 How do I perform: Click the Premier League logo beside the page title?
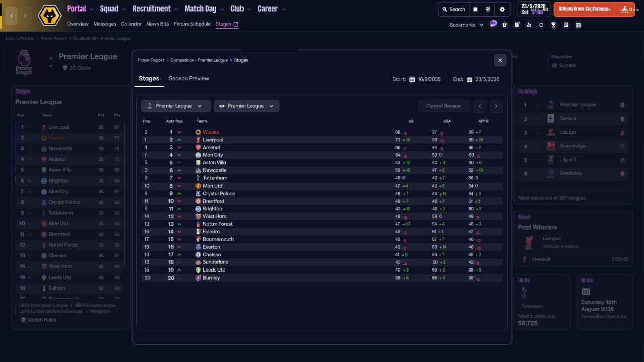tap(24, 62)
